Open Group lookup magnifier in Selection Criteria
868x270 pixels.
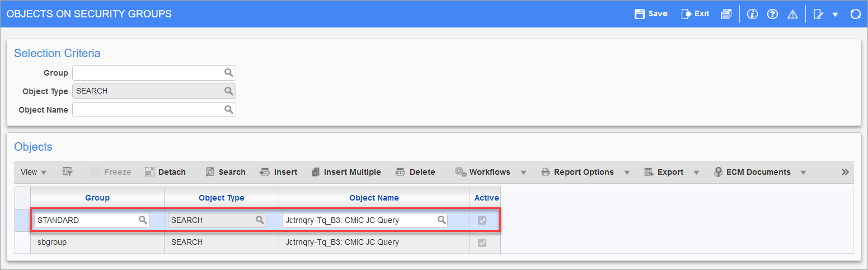pyautogui.click(x=228, y=73)
